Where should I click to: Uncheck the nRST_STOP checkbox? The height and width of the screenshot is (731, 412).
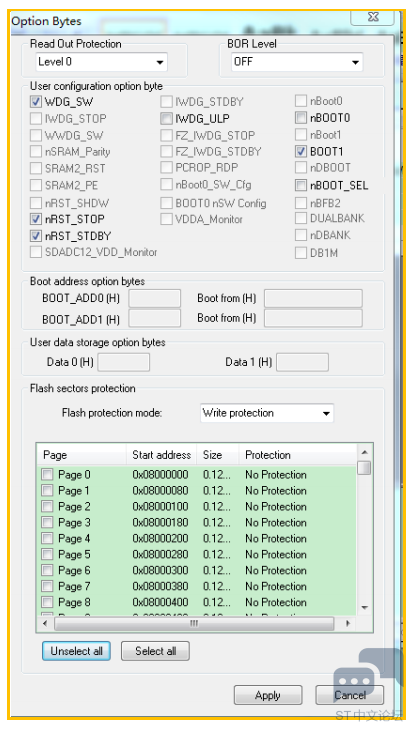tap(36, 219)
